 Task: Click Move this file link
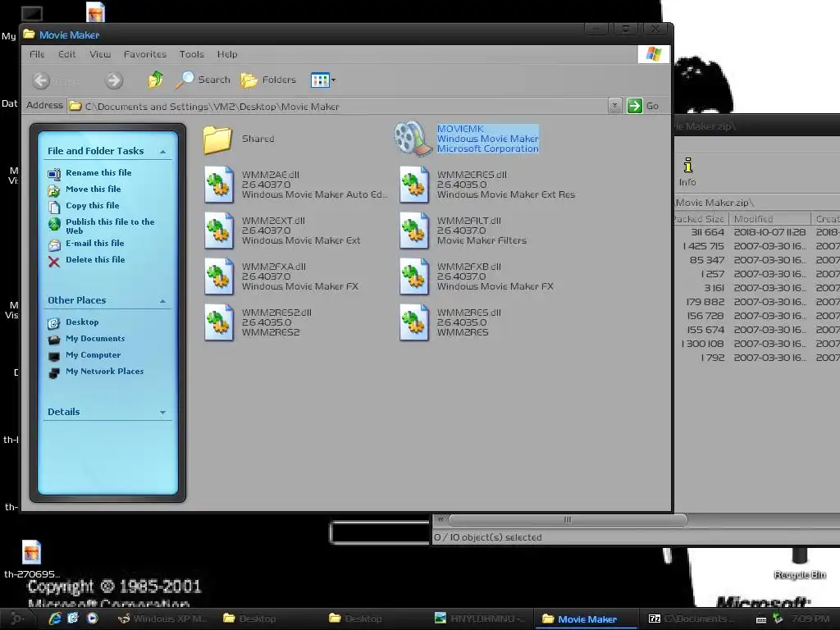pos(94,189)
